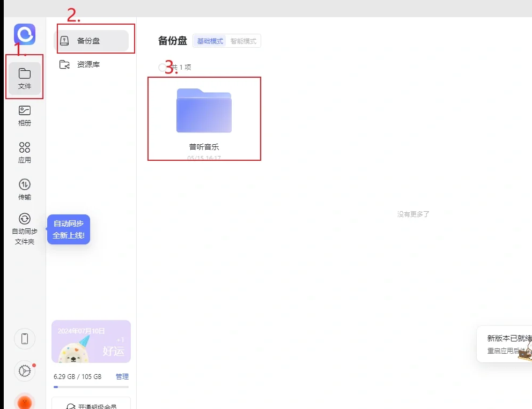Select 基础模式 (Basic Mode)
The height and width of the screenshot is (409, 532).
click(x=210, y=40)
